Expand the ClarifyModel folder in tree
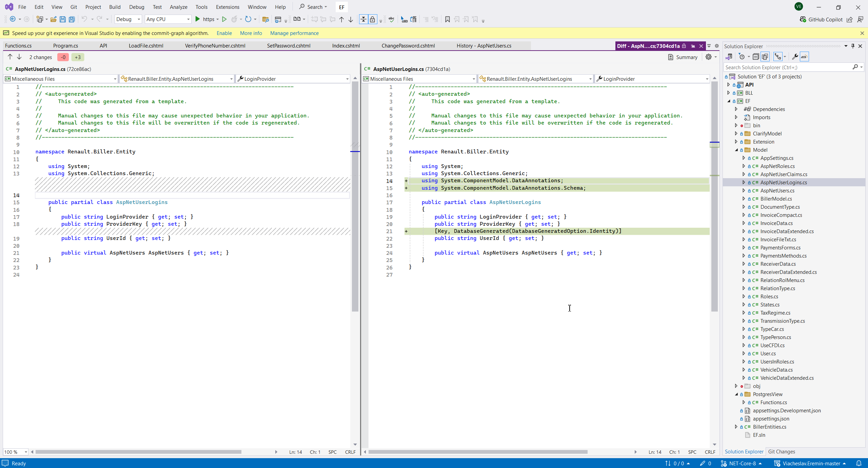The image size is (868, 468). coord(736,133)
